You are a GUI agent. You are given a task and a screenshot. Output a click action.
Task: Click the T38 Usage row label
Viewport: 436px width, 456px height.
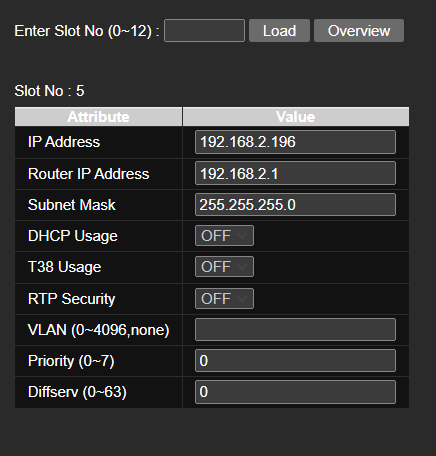point(65,267)
